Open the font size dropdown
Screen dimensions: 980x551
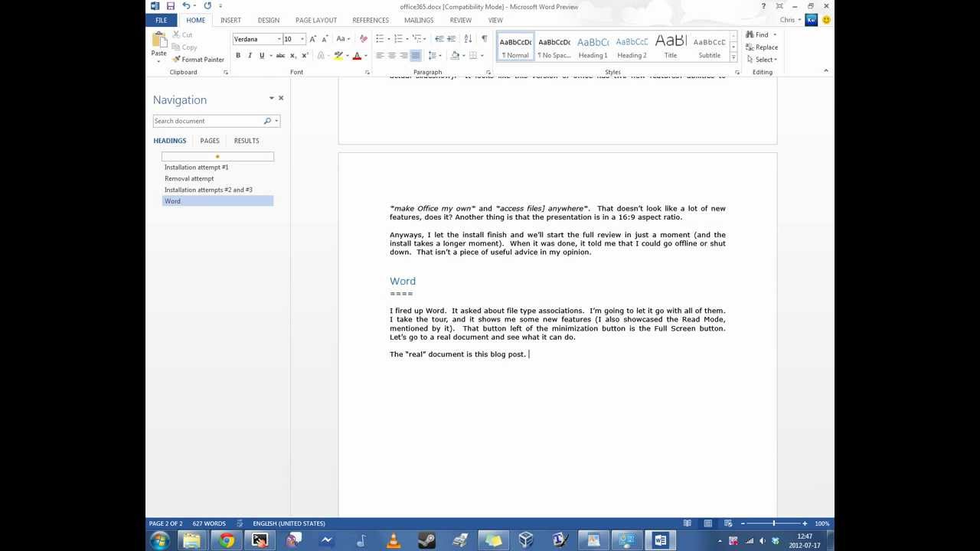302,39
